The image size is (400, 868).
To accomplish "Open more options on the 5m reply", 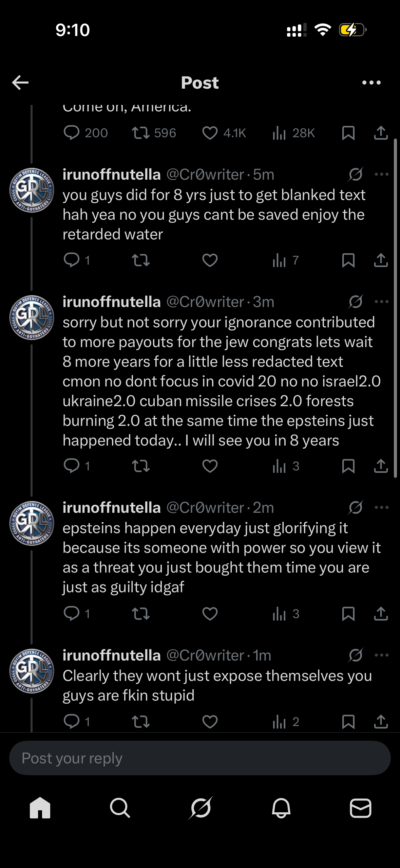I will click(381, 175).
